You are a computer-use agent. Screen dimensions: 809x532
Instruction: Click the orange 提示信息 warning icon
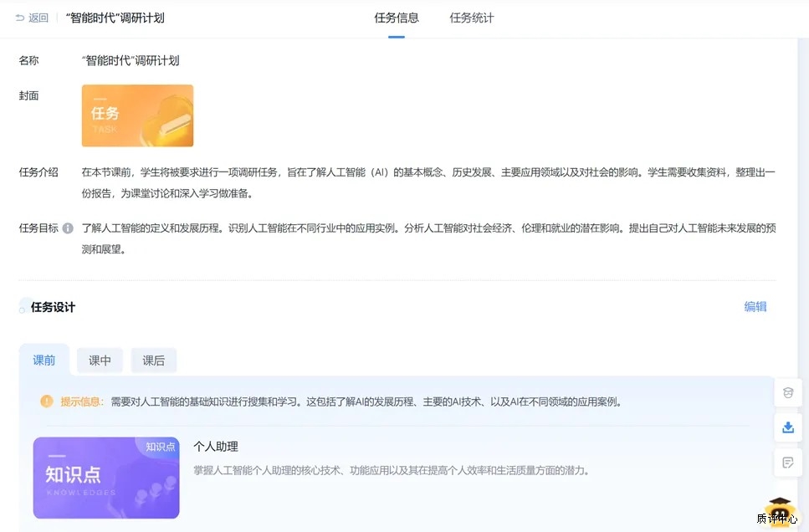click(x=47, y=401)
